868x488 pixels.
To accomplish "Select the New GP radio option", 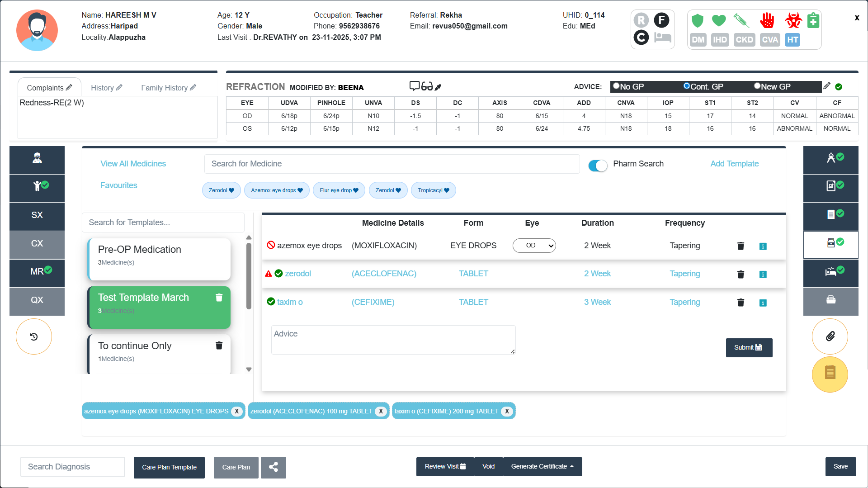I will (757, 86).
